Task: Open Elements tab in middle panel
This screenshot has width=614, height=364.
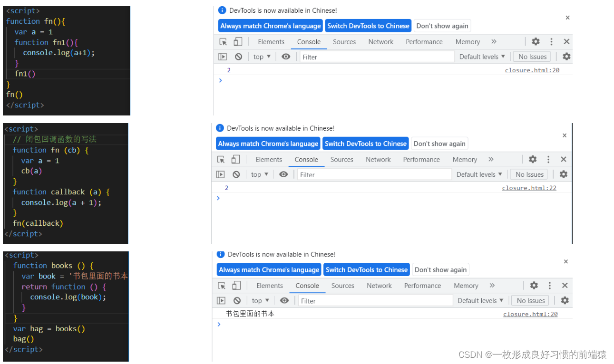Action: click(x=269, y=160)
